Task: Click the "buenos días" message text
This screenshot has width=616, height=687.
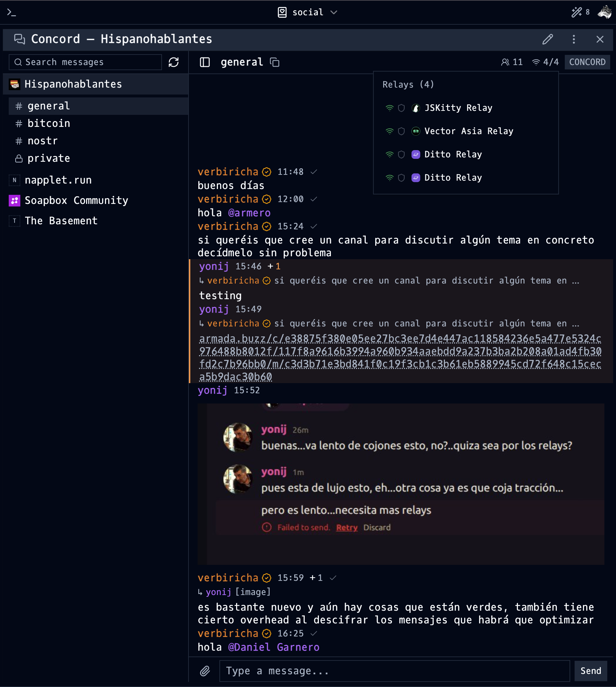Action: [231, 186]
